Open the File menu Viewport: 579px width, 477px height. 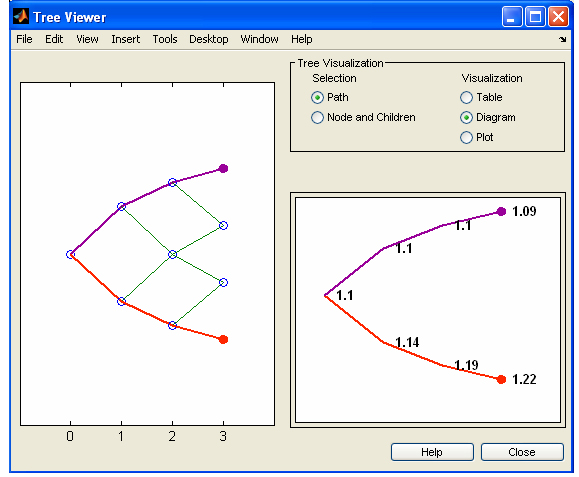(x=24, y=39)
